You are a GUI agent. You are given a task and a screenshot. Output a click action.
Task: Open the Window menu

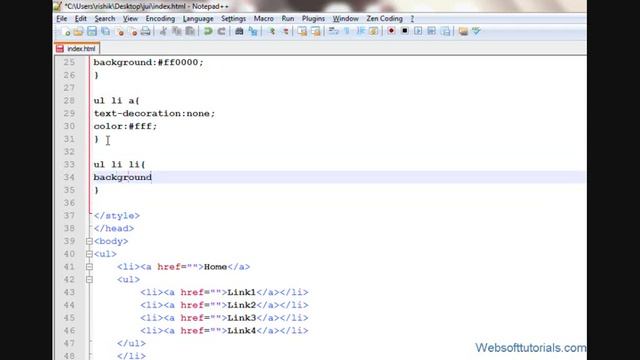pyautogui.click(x=345, y=18)
